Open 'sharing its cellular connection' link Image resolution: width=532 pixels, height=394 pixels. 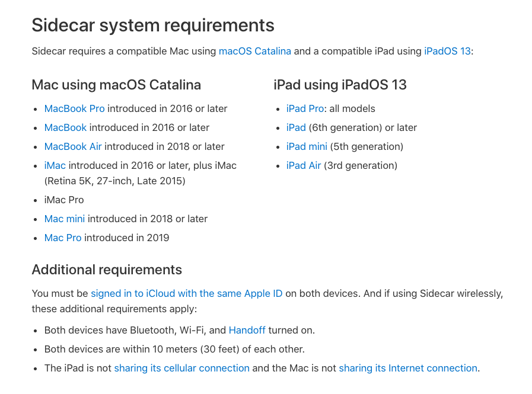point(181,368)
